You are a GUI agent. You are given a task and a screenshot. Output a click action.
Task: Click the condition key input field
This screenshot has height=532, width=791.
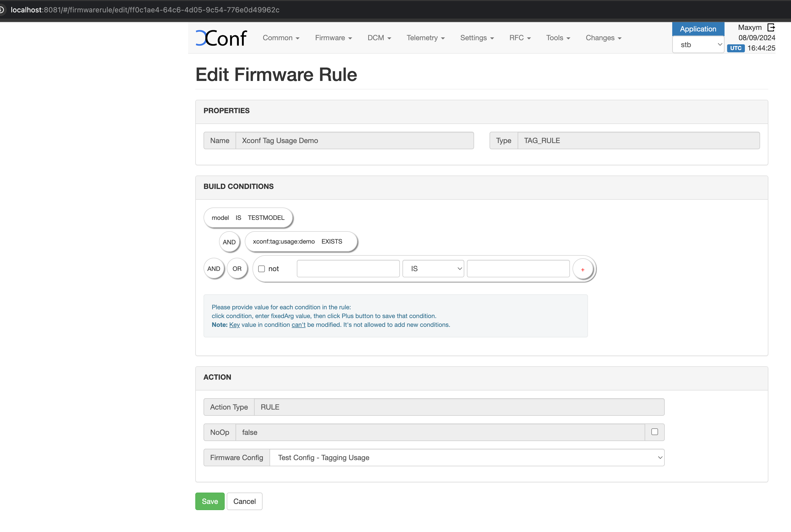(x=348, y=269)
